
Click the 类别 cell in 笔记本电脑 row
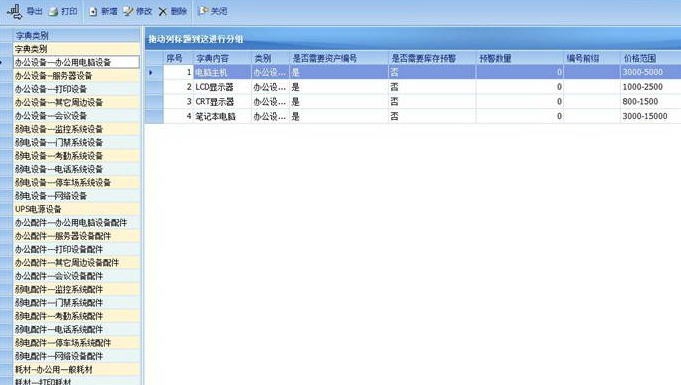[270, 116]
